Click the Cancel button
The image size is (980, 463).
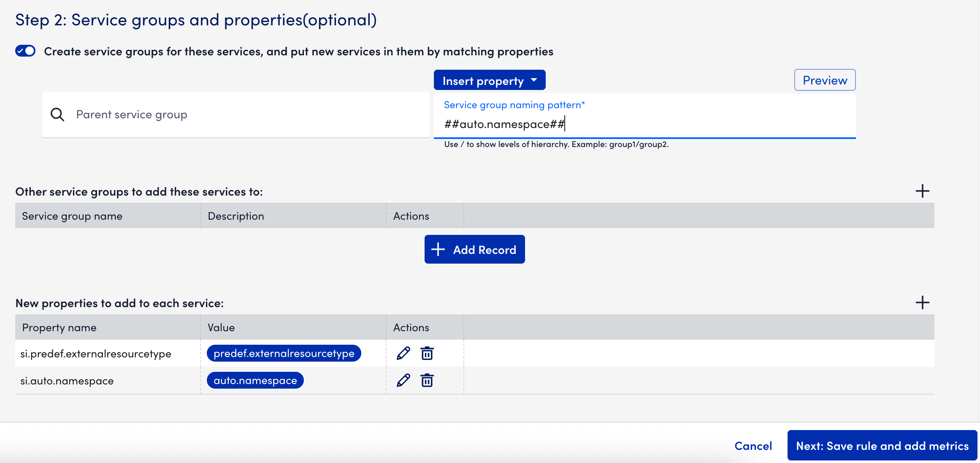[753, 446]
